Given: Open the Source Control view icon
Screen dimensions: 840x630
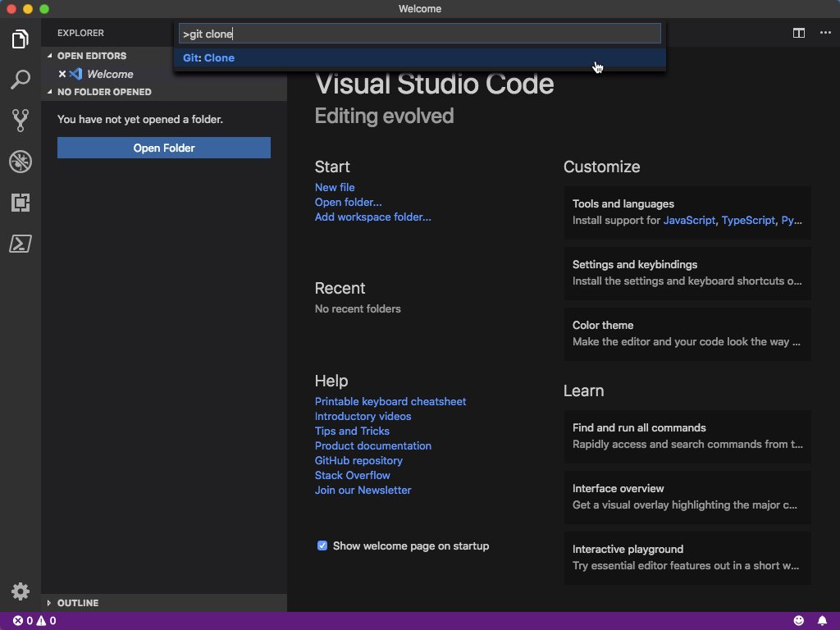Looking at the screenshot, I should [21, 121].
